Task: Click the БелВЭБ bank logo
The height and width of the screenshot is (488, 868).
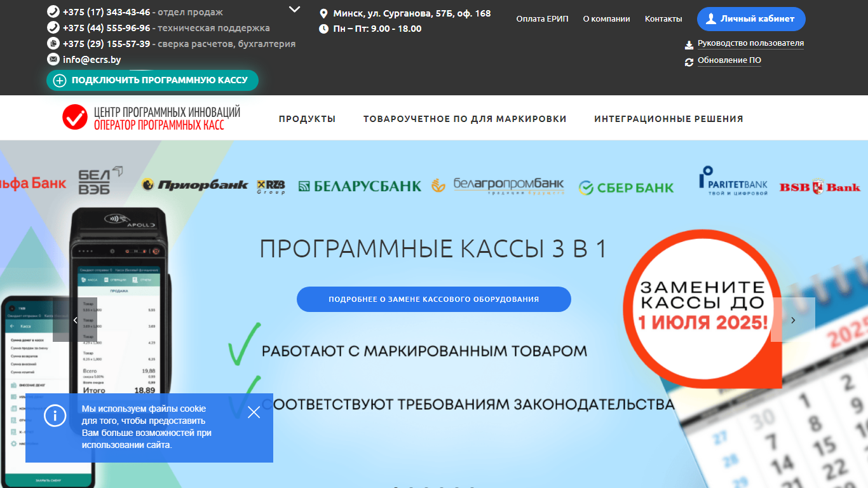Action: (x=100, y=180)
